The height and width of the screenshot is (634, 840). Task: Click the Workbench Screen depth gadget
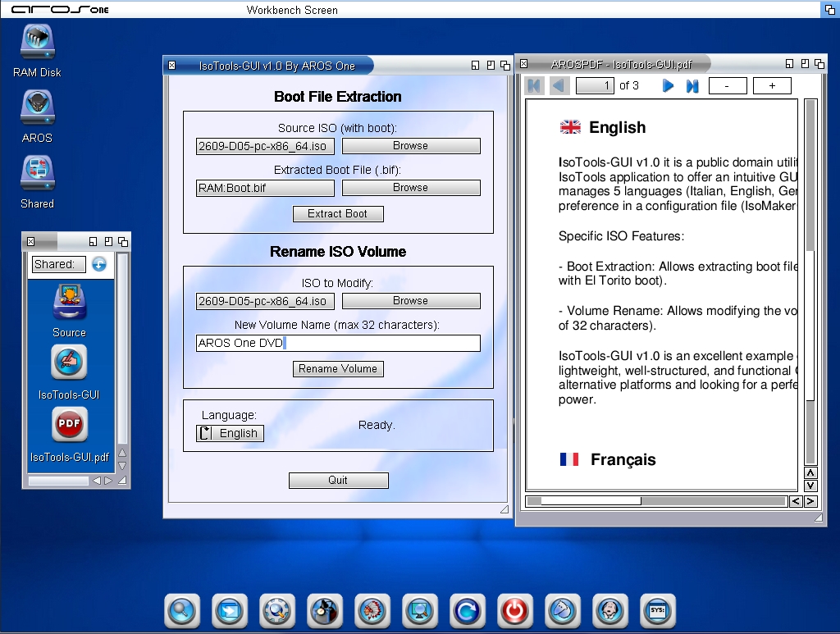(829, 9)
